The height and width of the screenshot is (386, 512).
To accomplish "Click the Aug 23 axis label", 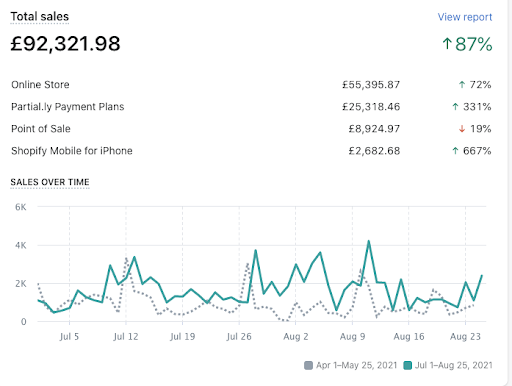I will [x=465, y=337].
